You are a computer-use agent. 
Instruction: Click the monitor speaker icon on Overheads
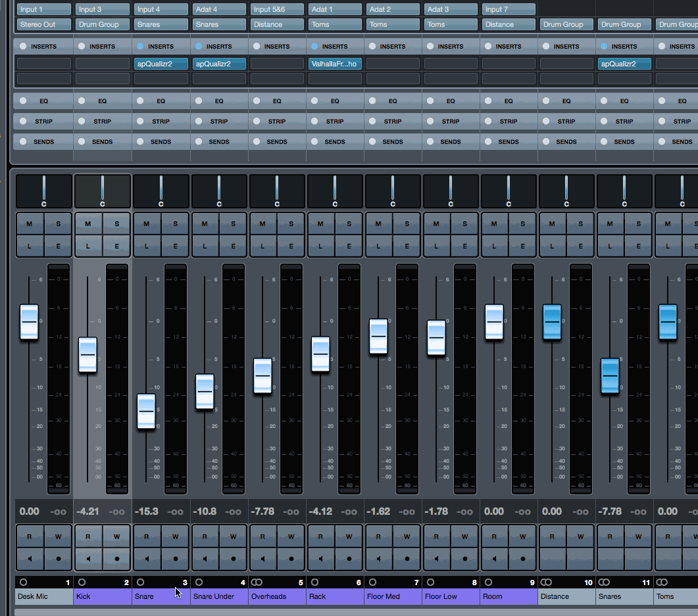tap(262, 559)
